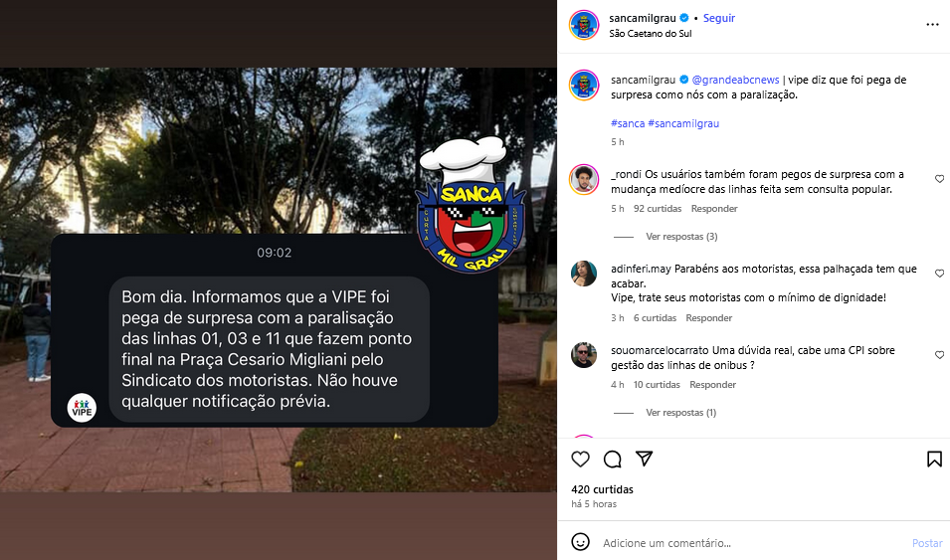Open São Caetano do Sul location
This screenshot has height=560, width=950.
(x=651, y=34)
